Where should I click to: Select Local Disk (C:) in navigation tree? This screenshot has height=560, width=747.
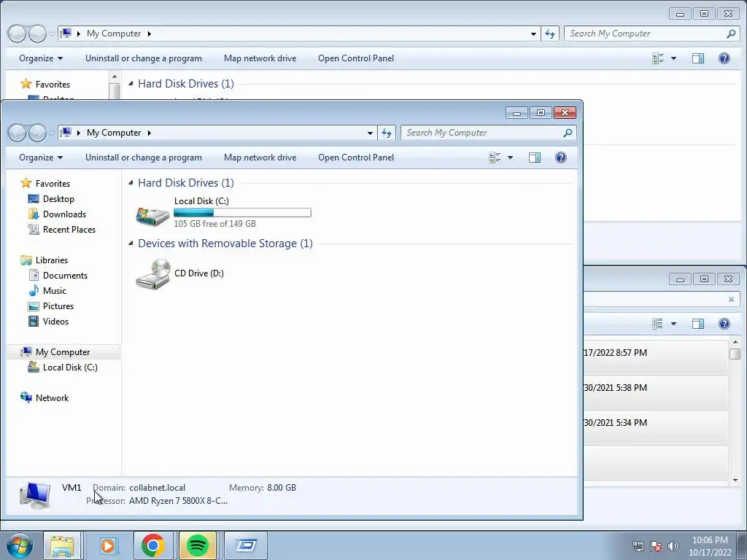(x=69, y=367)
